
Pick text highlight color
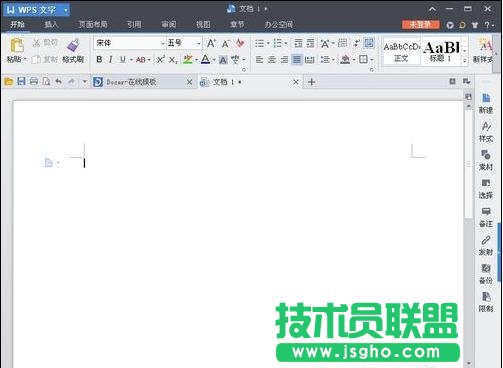point(188,60)
